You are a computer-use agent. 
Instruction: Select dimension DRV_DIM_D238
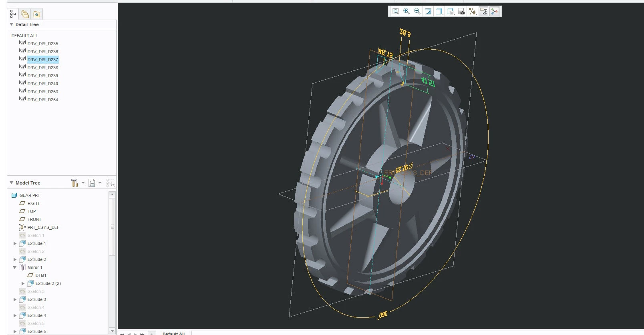[x=43, y=68]
